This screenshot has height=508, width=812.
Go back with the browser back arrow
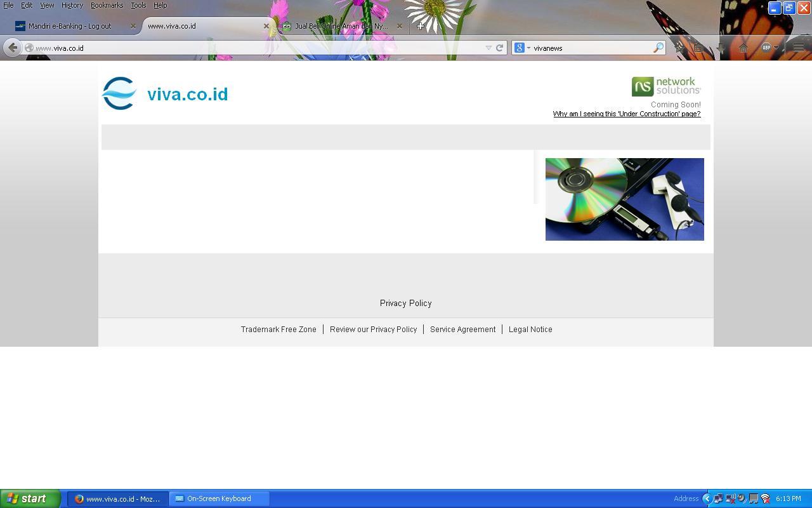[13, 48]
